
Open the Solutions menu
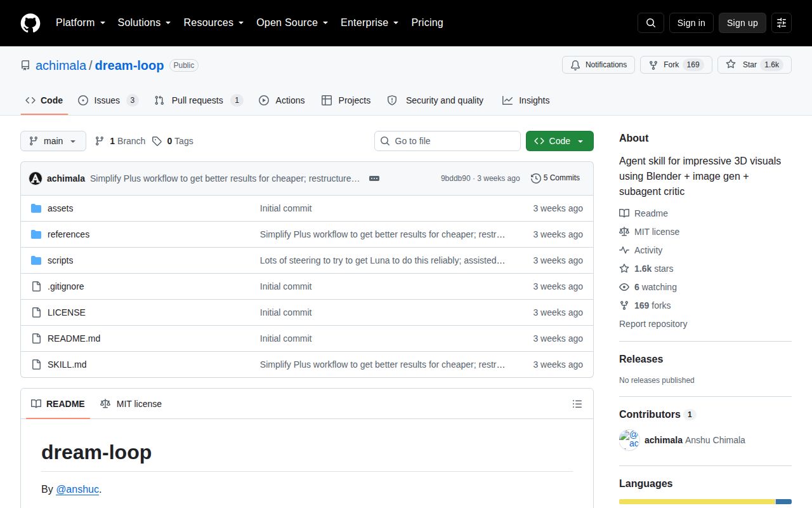point(144,23)
